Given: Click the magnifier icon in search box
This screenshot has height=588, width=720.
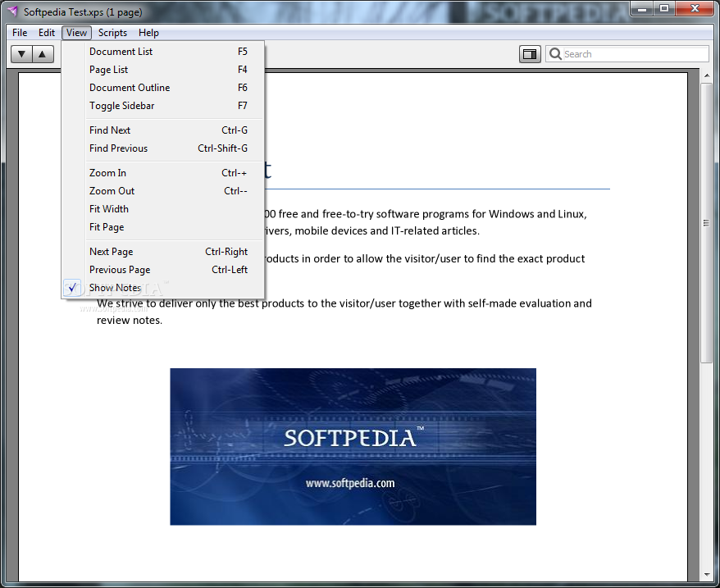Looking at the screenshot, I should 555,54.
